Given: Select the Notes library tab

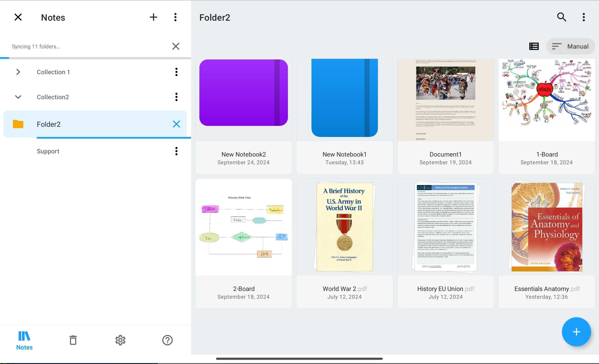Looking at the screenshot, I should [24, 340].
